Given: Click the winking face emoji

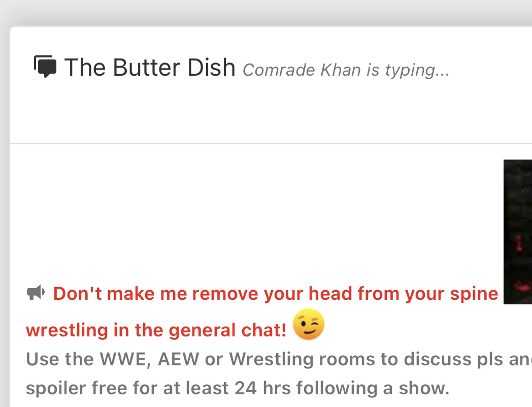Looking at the screenshot, I should tap(308, 324).
